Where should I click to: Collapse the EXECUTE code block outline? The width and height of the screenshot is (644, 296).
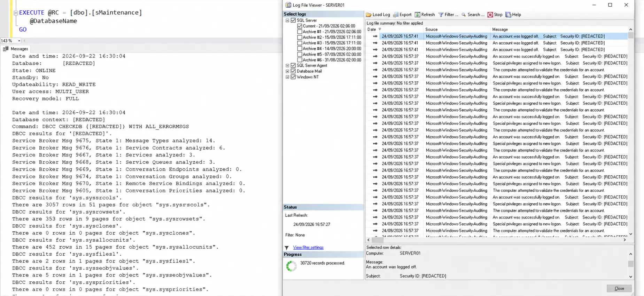16,13
